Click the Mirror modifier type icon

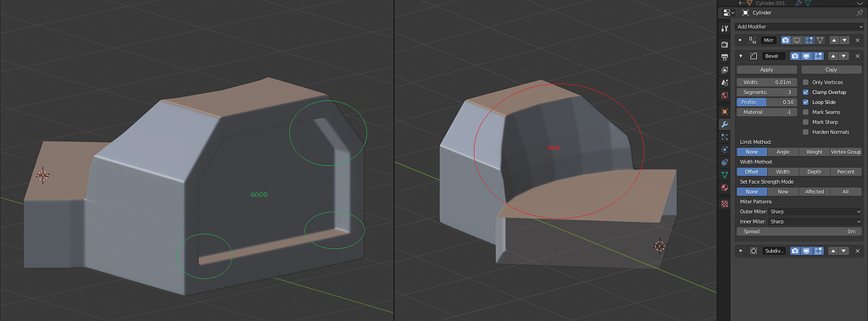coord(753,41)
